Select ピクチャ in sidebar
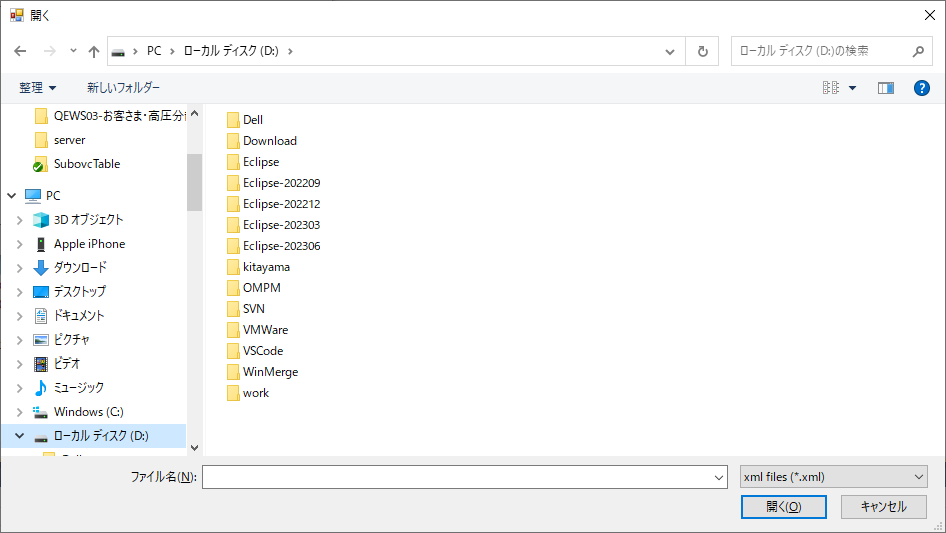 (x=71, y=340)
